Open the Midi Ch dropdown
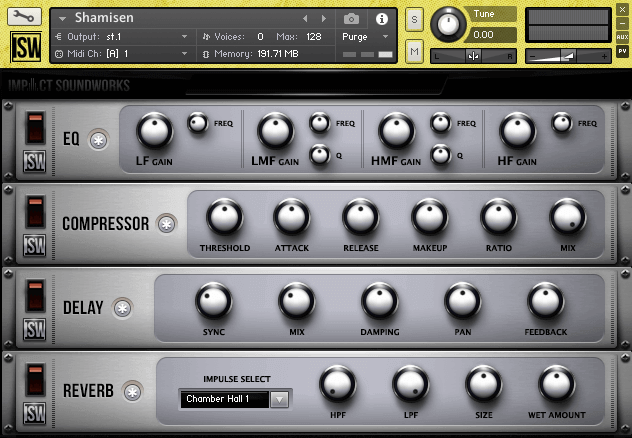The width and height of the screenshot is (632, 438). tap(184, 54)
